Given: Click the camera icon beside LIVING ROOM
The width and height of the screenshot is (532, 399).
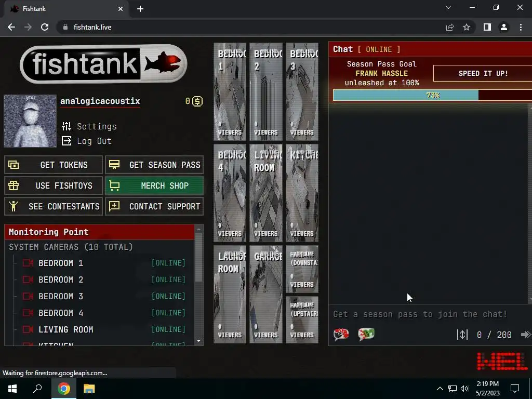Looking at the screenshot, I should 28,329.
